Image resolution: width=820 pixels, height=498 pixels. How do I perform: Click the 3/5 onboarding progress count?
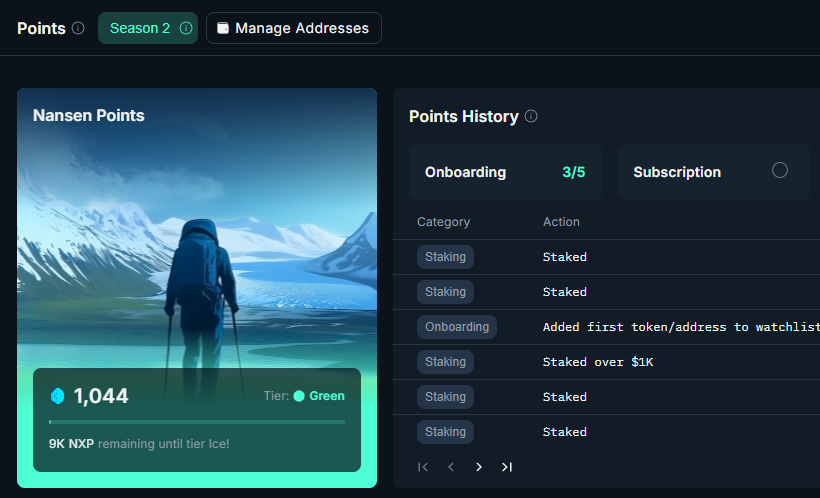coord(574,172)
